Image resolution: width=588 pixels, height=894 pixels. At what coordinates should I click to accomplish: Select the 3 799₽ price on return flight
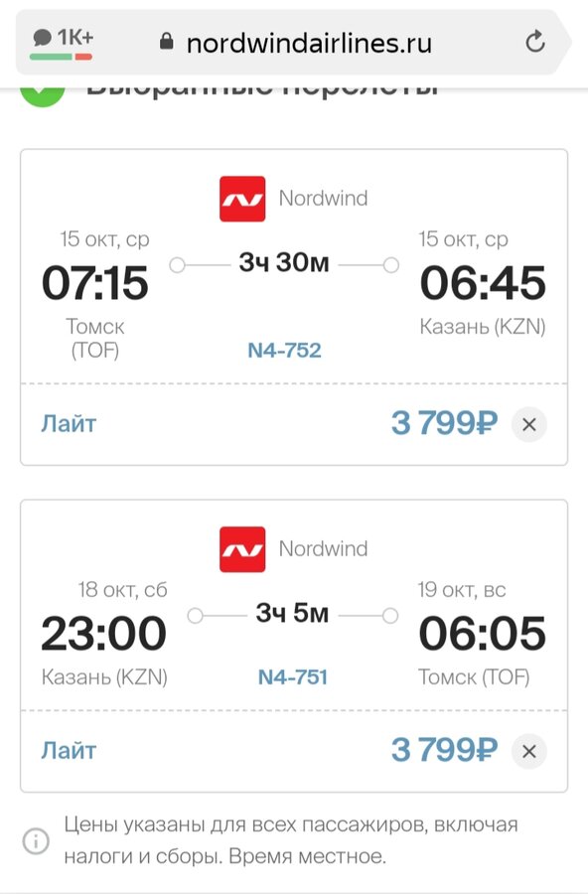coord(444,750)
